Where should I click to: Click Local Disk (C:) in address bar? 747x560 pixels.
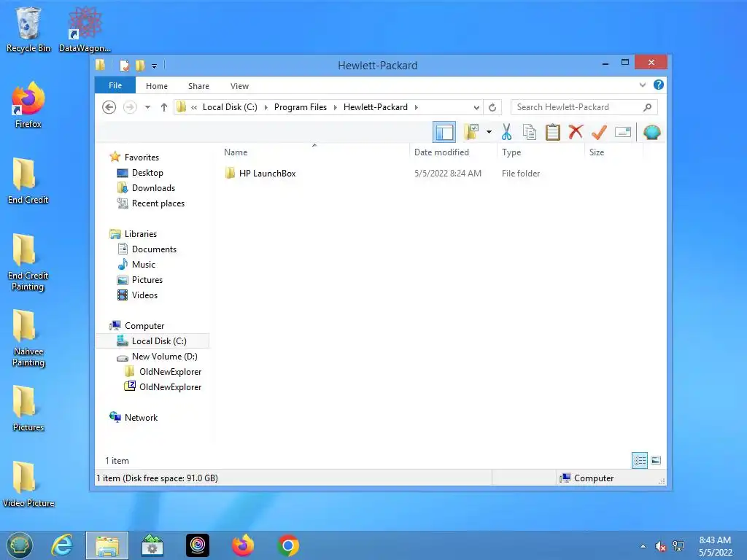[x=230, y=107]
